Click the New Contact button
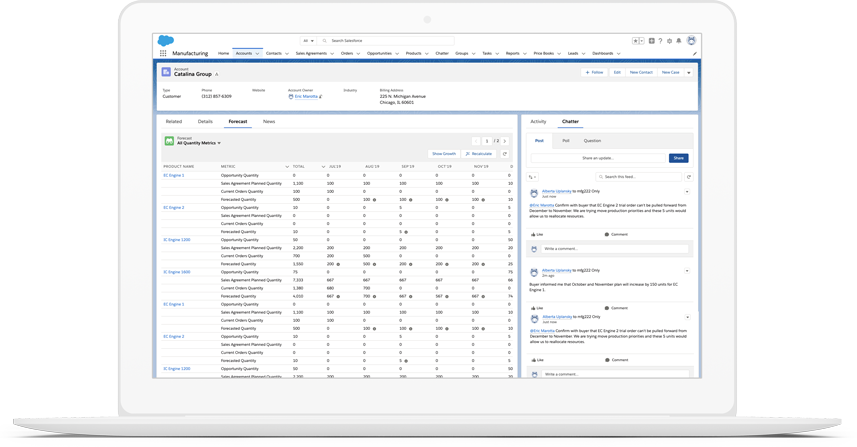Viewport: 857px width, 447px height. (x=641, y=73)
